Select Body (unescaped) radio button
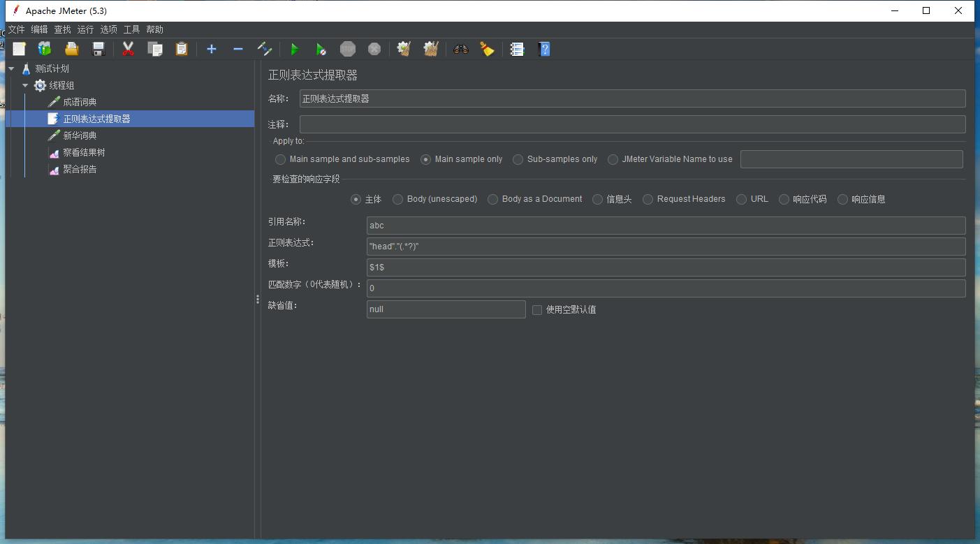Viewport: 980px width, 544px height. [x=397, y=199]
